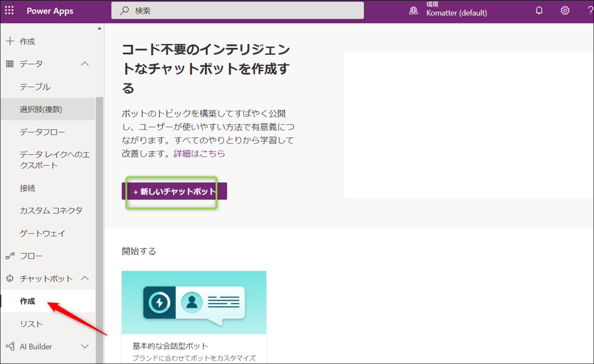The width and height of the screenshot is (594, 364).
Task: Open the app launcher waffle icon
Action: 9,10
